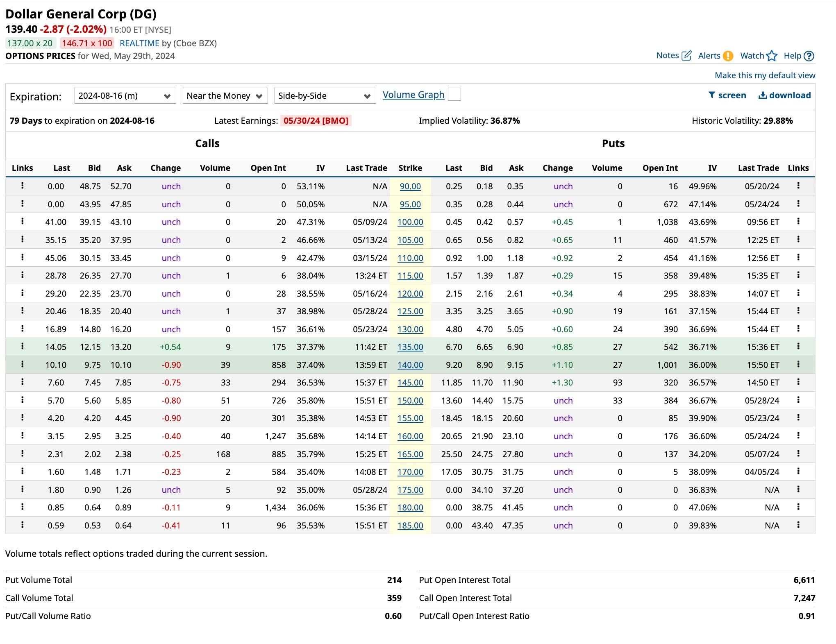Open puts links menu for 90.00 strike

coord(798,186)
